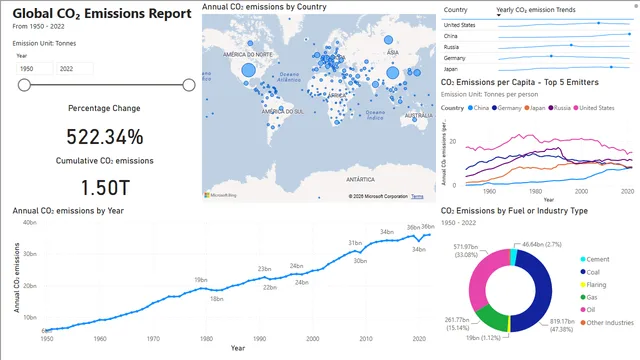Click the 819.17bn (47.38%) donut label
Viewport: 640px width, 360px height.
point(562,325)
